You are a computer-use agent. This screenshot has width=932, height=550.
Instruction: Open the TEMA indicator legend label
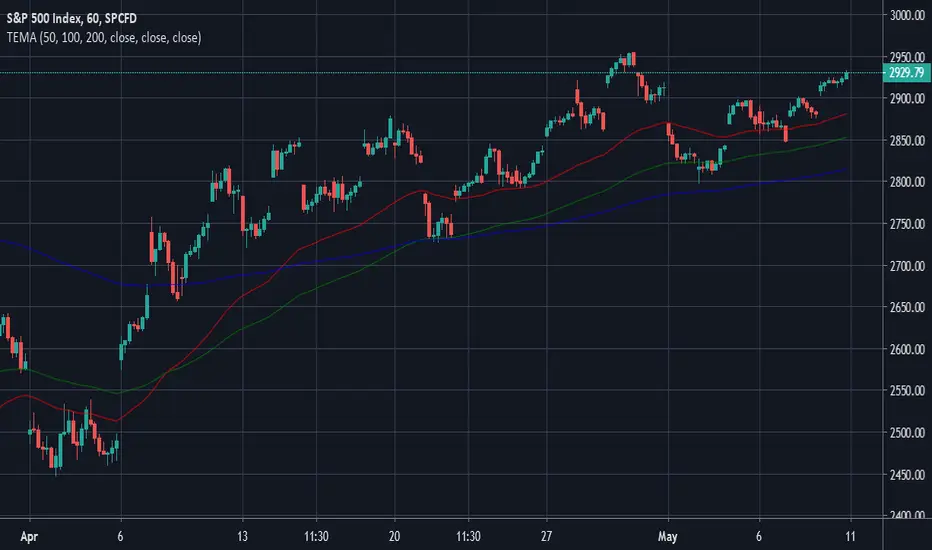pos(104,37)
